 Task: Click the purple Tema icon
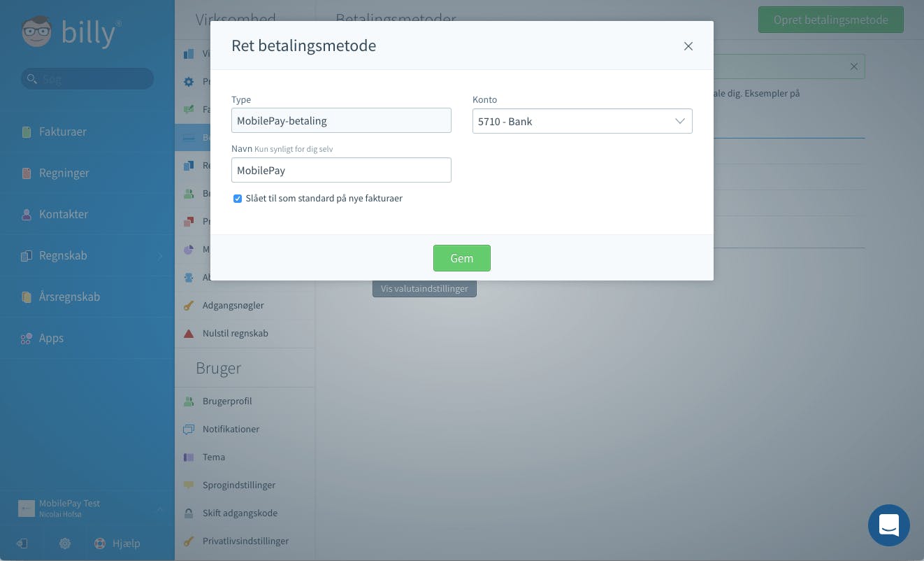tap(189, 457)
